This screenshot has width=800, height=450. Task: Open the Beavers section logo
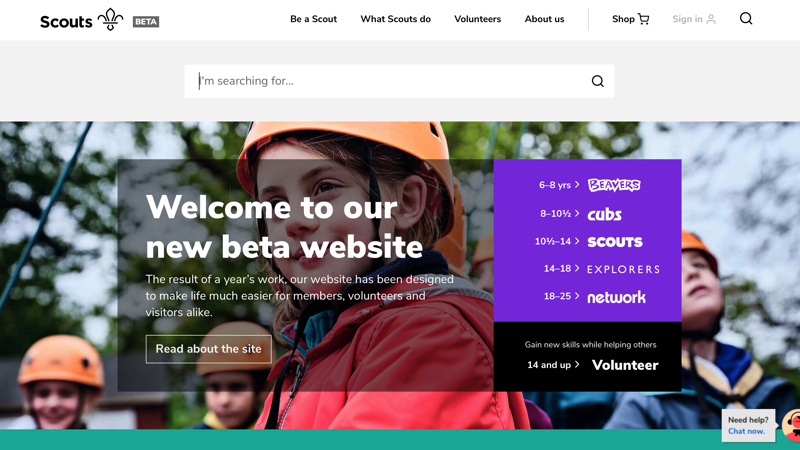point(614,185)
